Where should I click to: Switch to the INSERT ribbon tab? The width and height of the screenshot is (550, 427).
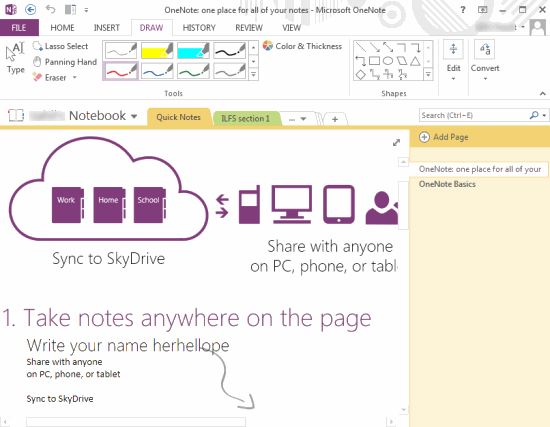[x=107, y=28]
